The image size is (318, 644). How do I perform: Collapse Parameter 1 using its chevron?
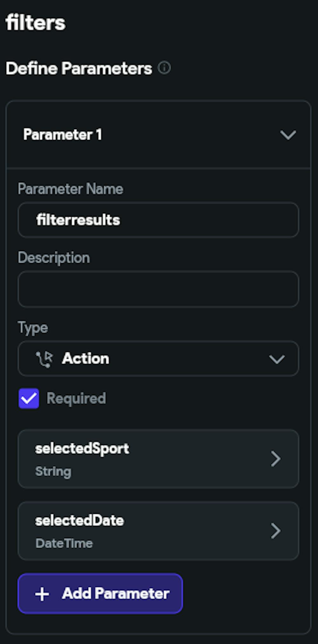click(x=288, y=135)
